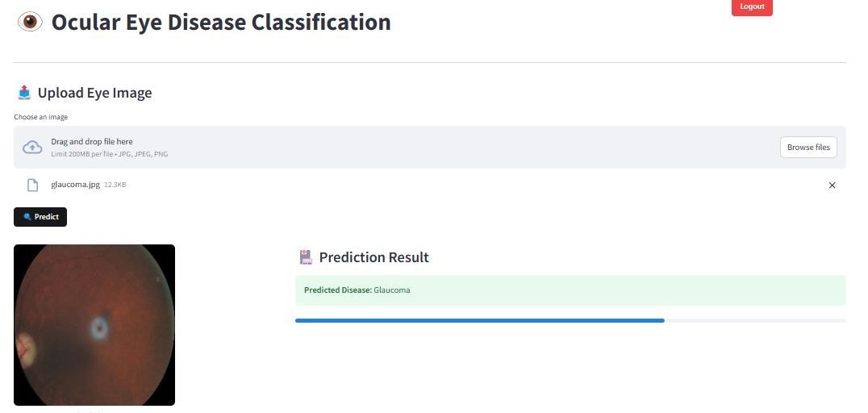
Task: Click the Ocular Eye Disease Classification title
Action: point(221,22)
